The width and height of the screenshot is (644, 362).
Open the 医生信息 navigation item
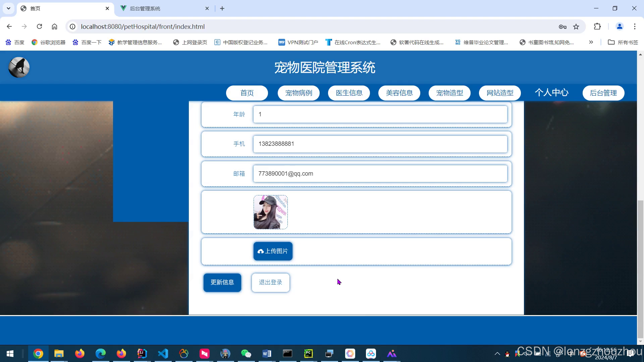click(349, 93)
